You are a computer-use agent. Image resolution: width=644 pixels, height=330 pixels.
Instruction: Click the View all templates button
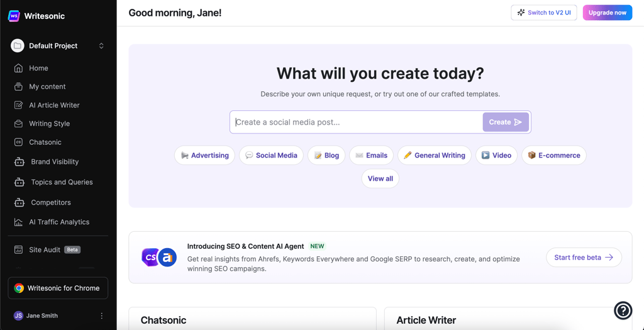tap(380, 179)
